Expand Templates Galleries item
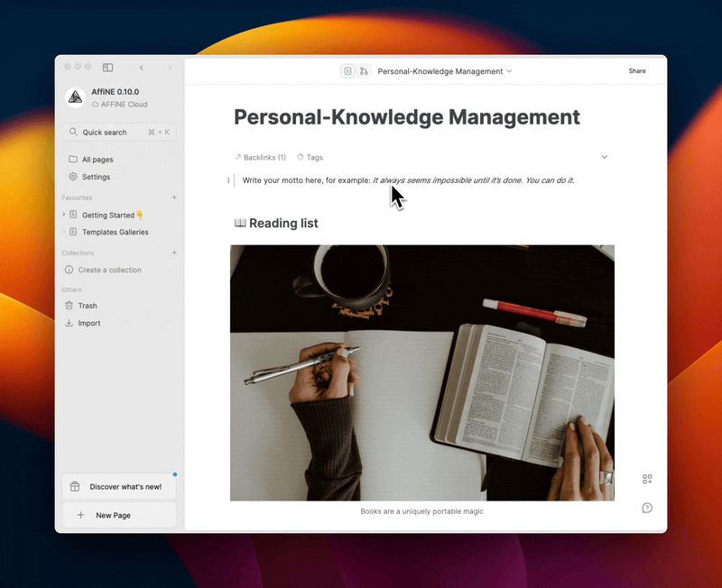 coord(64,232)
